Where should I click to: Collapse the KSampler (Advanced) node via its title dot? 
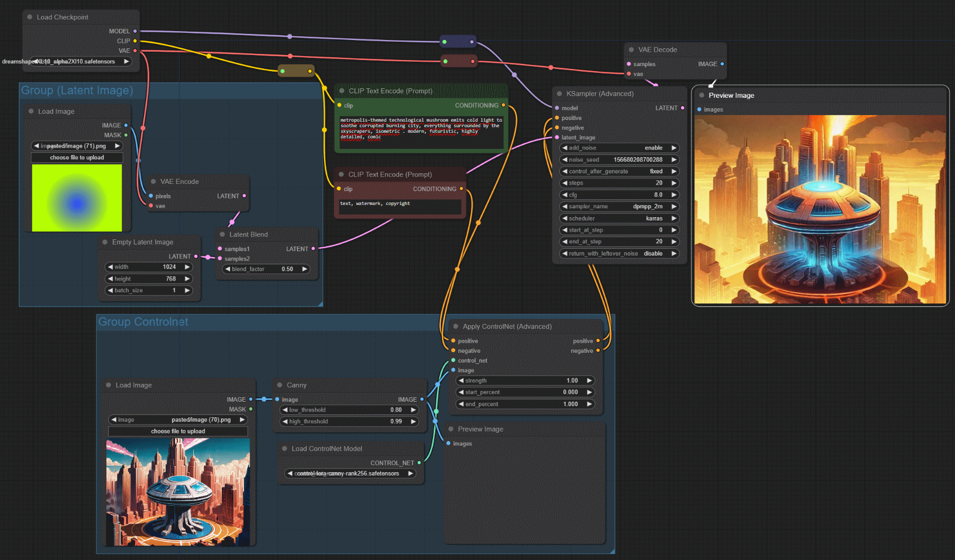[x=559, y=94]
